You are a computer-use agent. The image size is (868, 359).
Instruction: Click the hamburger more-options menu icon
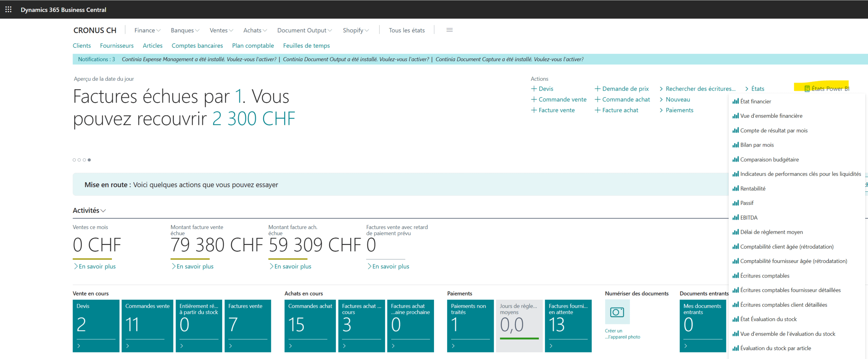449,30
